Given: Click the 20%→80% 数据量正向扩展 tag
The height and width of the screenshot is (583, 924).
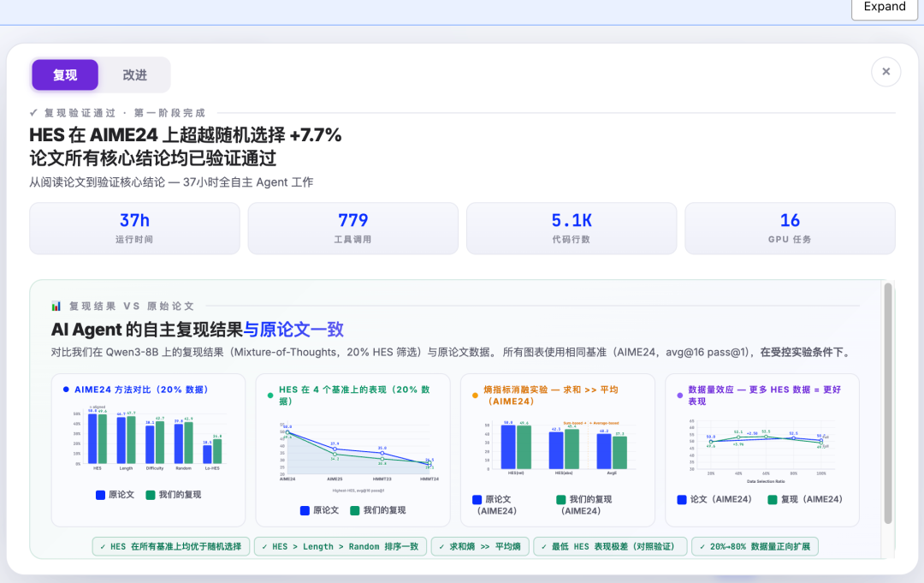Looking at the screenshot, I should click(x=755, y=546).
